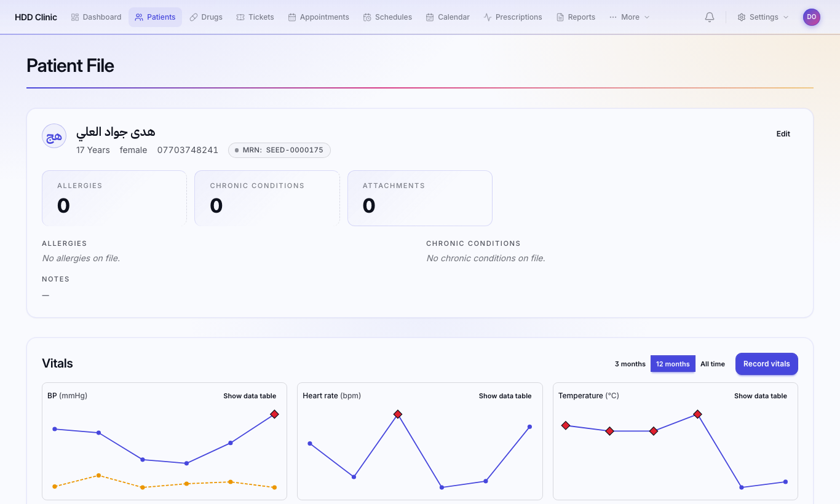
Task: Open the Reports page
Action: pos(576,17)
